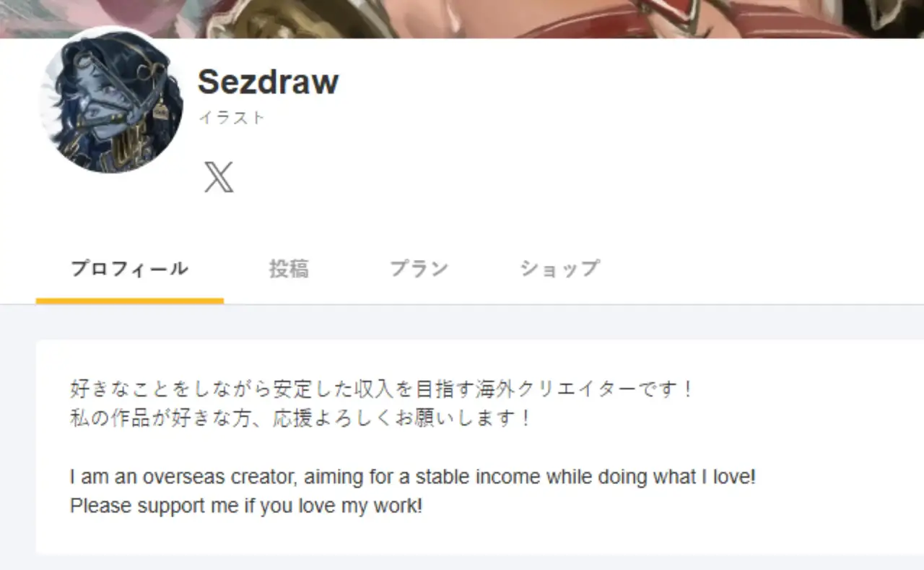Go to the プラン tab

pyautogui.click(x=419, y=269)
